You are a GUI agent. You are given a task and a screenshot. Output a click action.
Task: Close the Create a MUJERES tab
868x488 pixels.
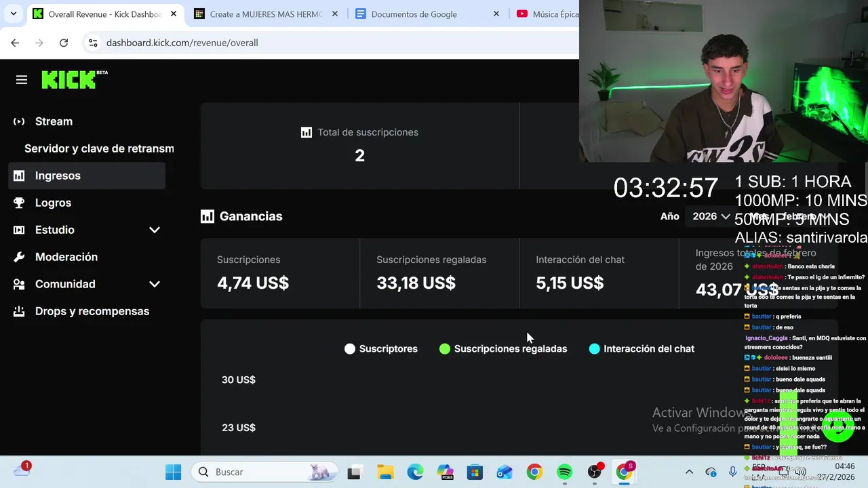[x=335, y=14]
